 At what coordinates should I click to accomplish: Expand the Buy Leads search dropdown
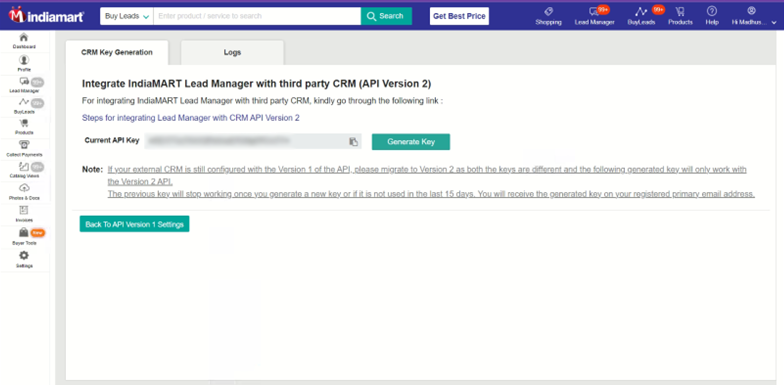coord(127,16)
